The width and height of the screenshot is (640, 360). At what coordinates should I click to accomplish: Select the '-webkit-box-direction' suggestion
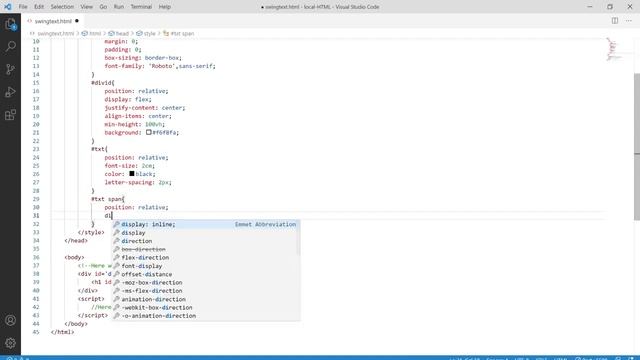coord(206,308)
